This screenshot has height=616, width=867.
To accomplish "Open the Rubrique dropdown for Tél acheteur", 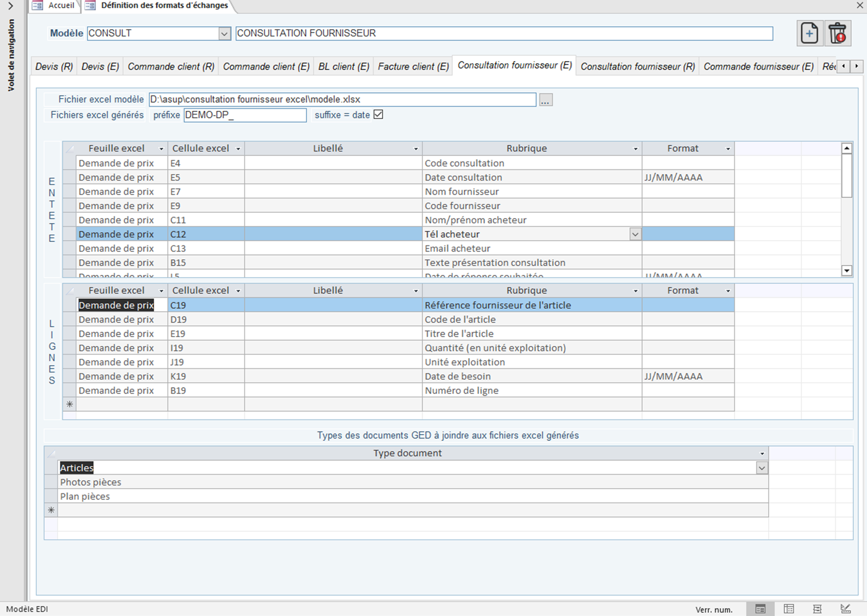I will 635,234.
